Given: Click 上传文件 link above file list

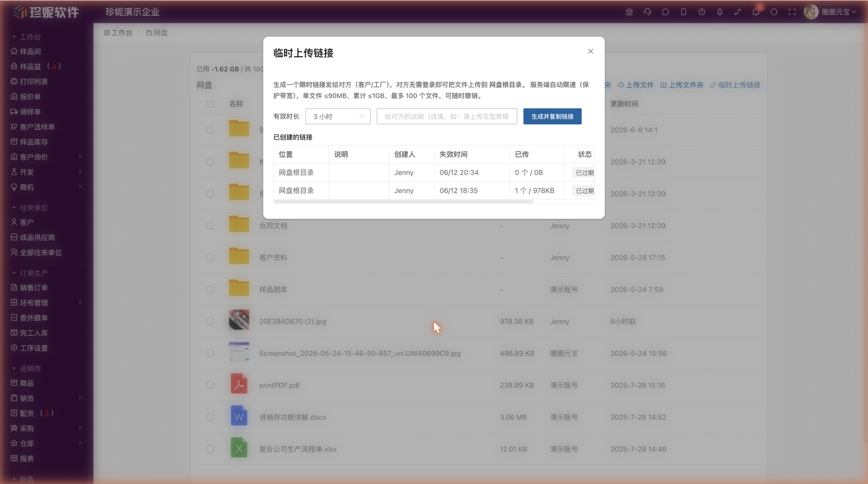Looking at the screenshot, I should click(x=636, y=85).
